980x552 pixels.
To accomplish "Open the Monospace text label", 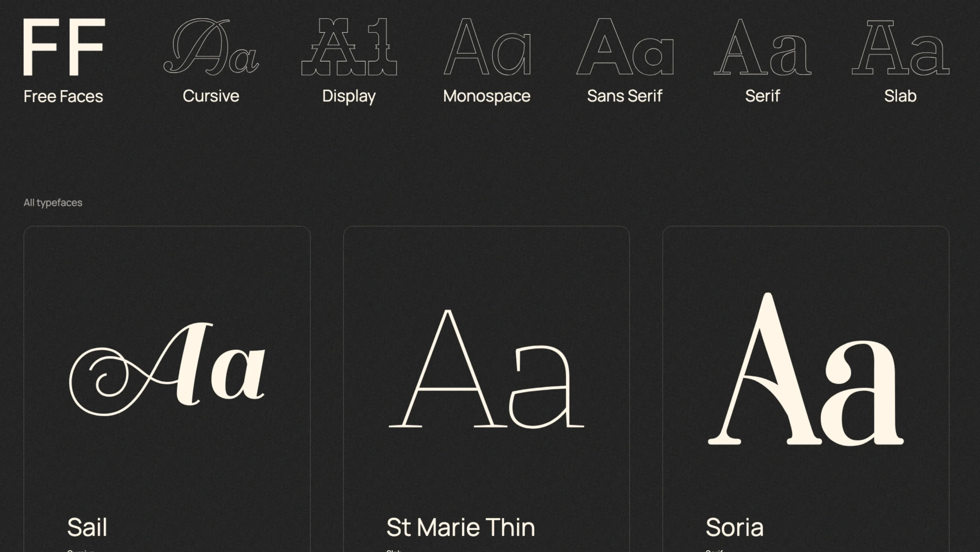I will [x=487, y=96].
